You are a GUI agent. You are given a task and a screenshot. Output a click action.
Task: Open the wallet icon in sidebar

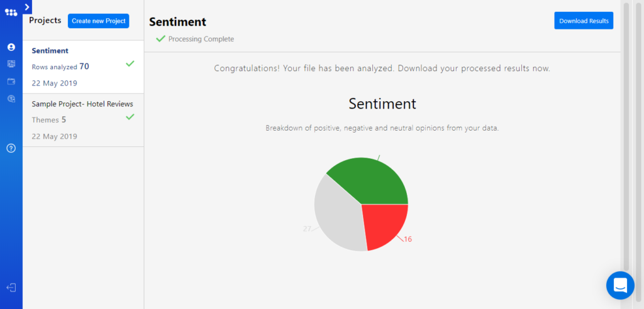click(11, 81)
